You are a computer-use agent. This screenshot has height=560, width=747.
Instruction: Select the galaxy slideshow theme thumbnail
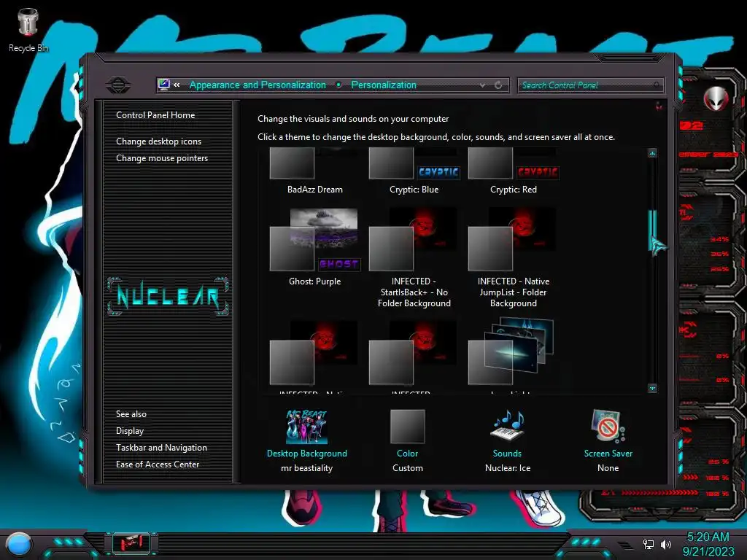(x=511, y=351)
